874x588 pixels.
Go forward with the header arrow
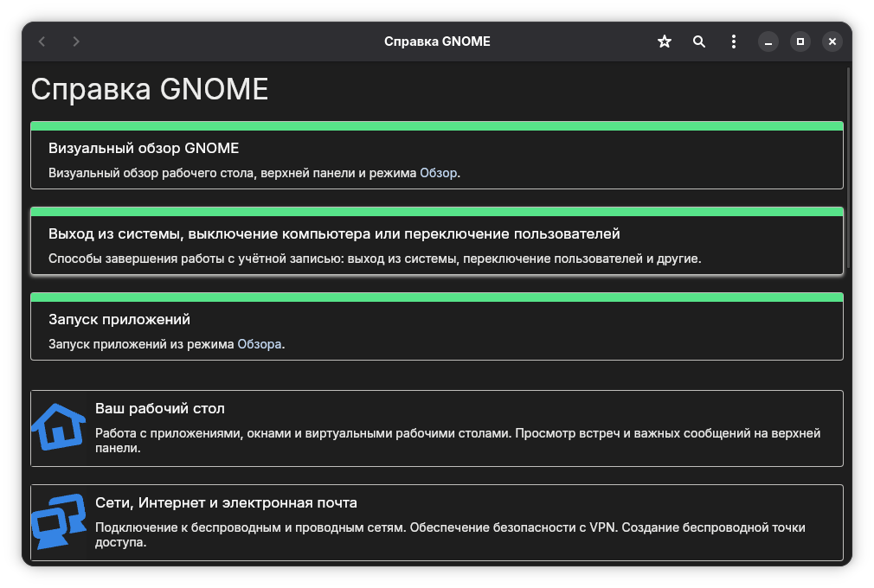point(76,42)
